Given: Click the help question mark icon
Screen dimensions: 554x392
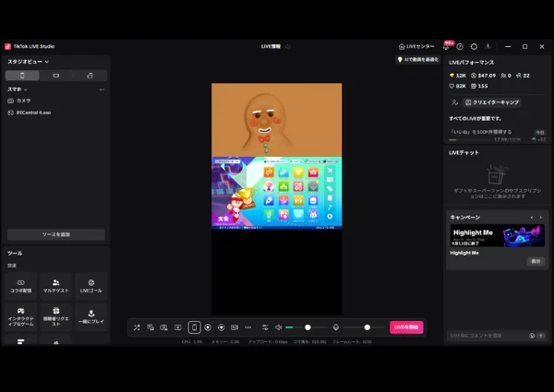Looking at the screenshot, I should click(x=460, y=46).
